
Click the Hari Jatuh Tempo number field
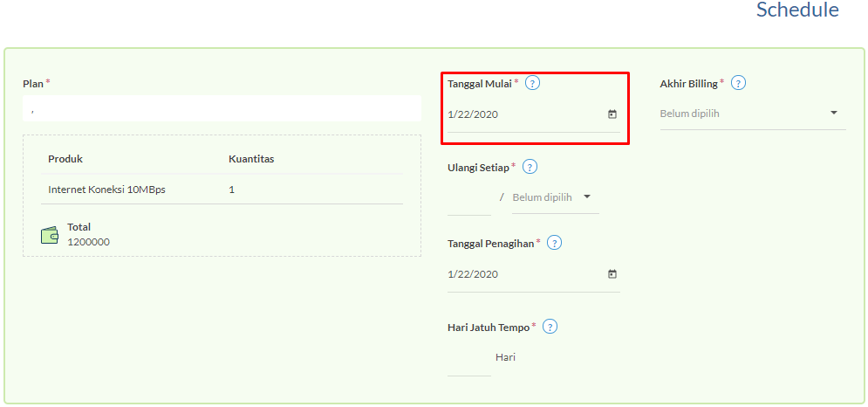tap(468, 361)
